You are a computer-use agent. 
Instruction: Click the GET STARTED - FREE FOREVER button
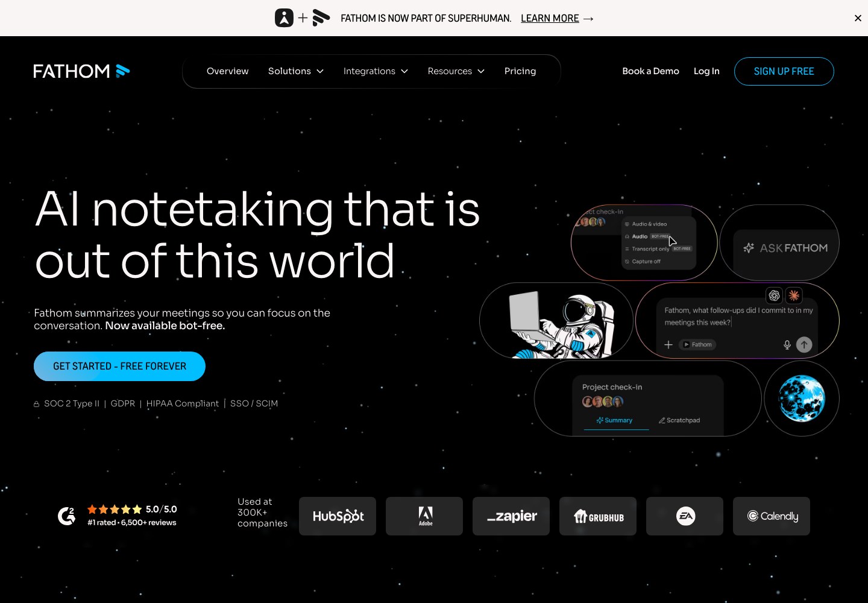coord(119,366)
